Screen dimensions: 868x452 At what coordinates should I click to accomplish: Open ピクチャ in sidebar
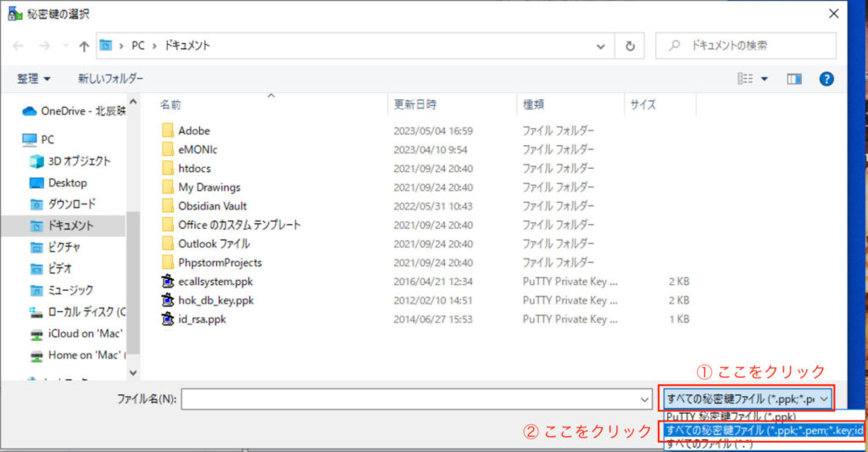coord(55,247)
